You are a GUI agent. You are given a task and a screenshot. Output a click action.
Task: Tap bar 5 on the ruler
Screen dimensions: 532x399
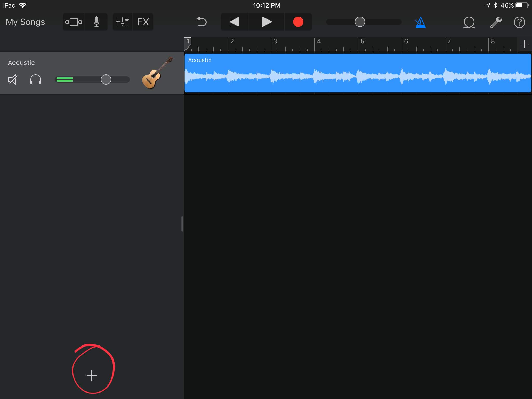(362, 41)
